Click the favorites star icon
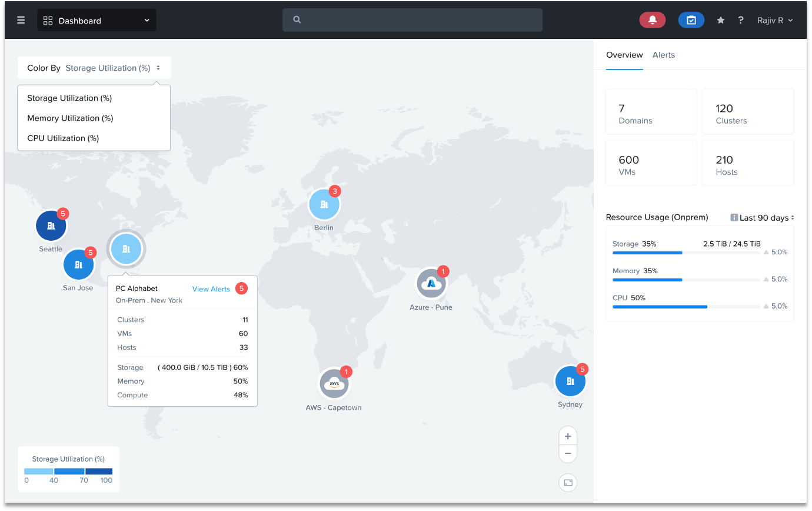The width and height of the screenshot is (812, 511). (x=720, y=20)
